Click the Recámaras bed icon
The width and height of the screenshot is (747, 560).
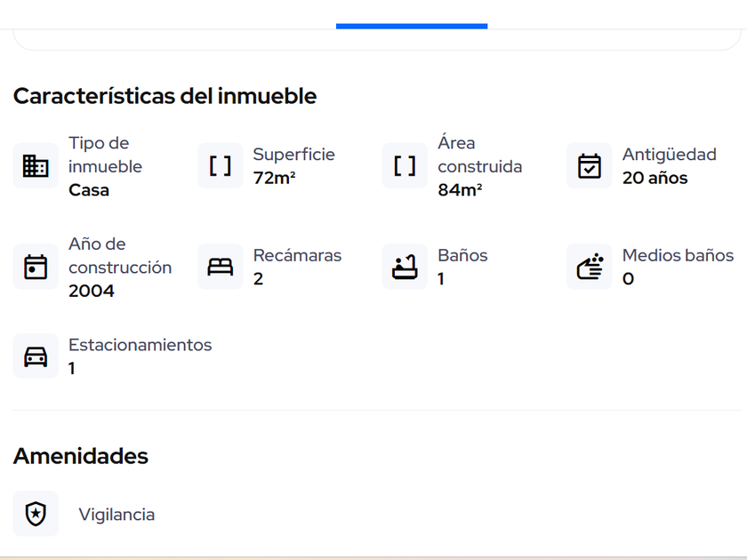coord(221,267)
